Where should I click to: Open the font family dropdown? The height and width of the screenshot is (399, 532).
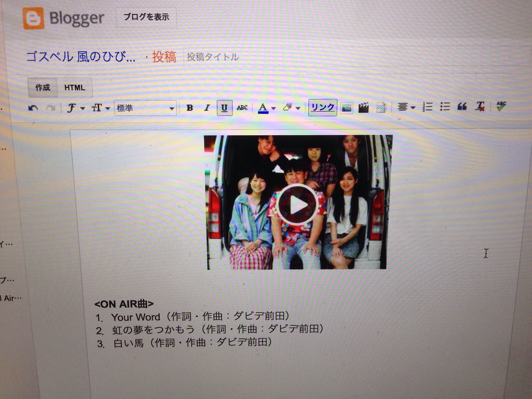[x=75, y=108]
